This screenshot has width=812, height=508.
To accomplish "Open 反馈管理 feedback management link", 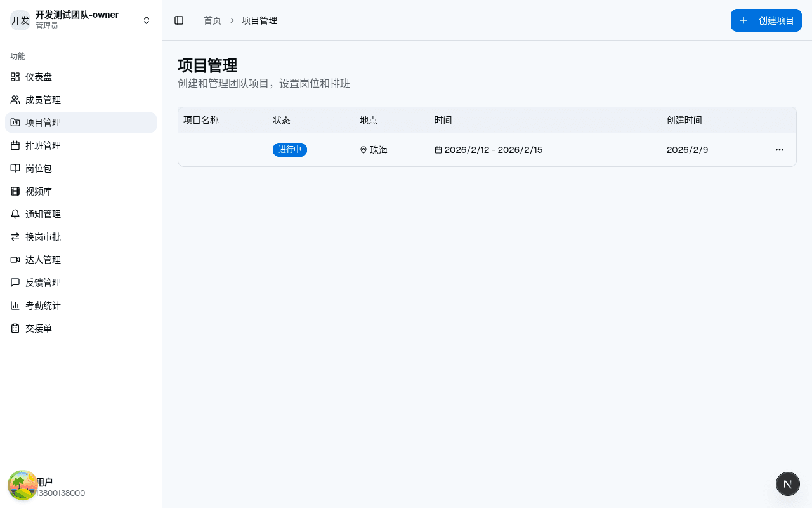I will coord(43,283).
